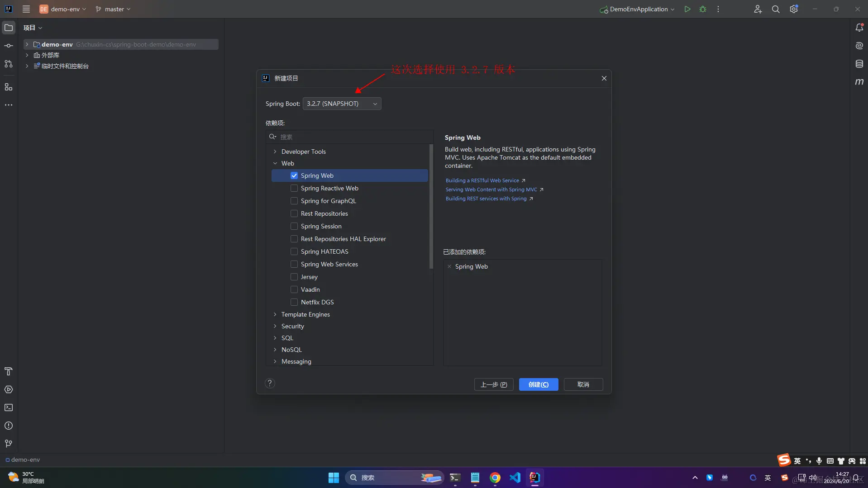Open the Database tool window icon
Screen dimensions: 868x488
click(x=859, y=64)
